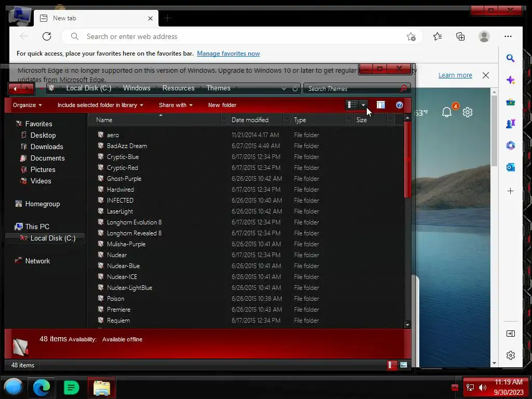Open Edge collections icon
Image resolution: width=532 pixels, height=399 pixels.
coord(460,36)
